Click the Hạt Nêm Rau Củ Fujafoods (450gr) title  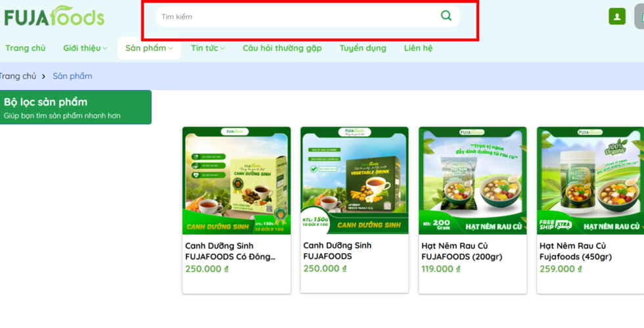coord(576,251)
